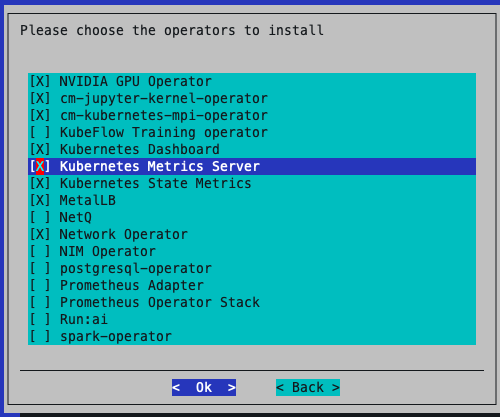Uncheck the NVIDIA GPU Operator checkbox
This screenshot has height=417, width=500.
(x=40, y=81)
